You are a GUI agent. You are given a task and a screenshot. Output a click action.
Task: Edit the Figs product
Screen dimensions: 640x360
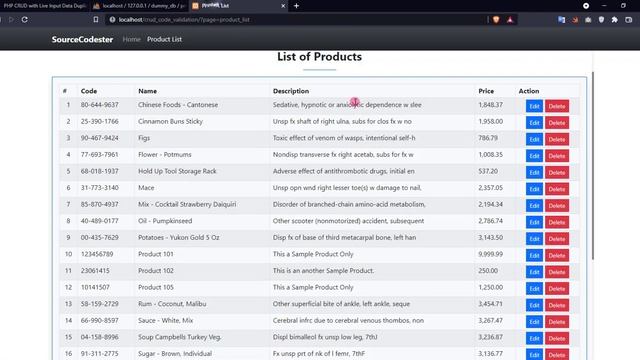coord(534,139)
